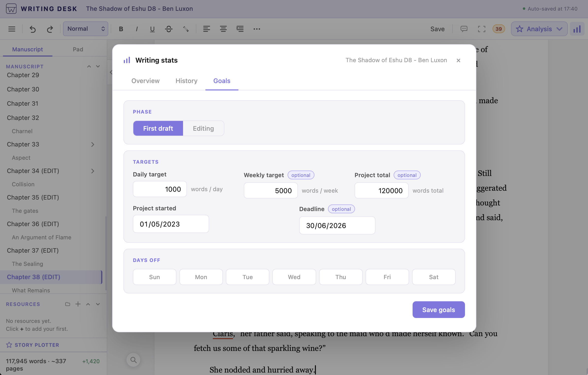Toggle Fri as day off
Screen dimensions: 588x375
click(387, 277)
